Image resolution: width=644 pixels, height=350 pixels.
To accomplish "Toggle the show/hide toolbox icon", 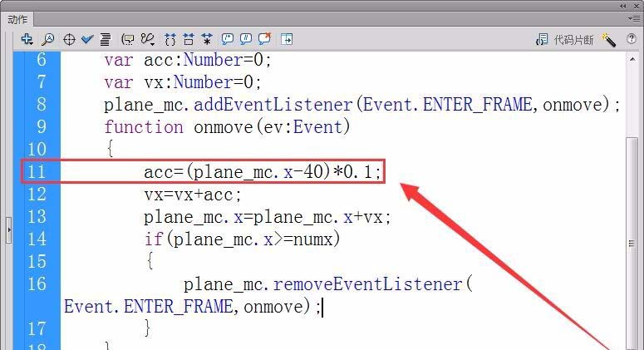I will pyautogui.click(x=287, y=39).
